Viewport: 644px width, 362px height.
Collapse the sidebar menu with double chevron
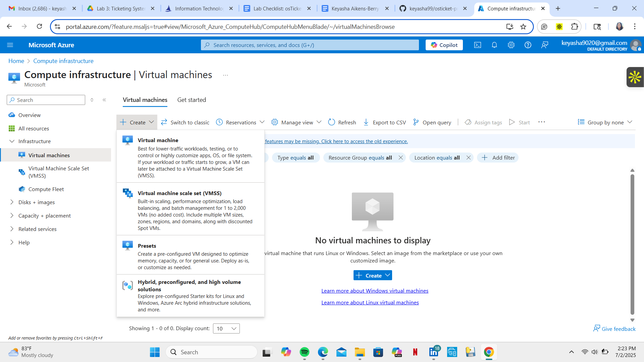tap(104, 100)
